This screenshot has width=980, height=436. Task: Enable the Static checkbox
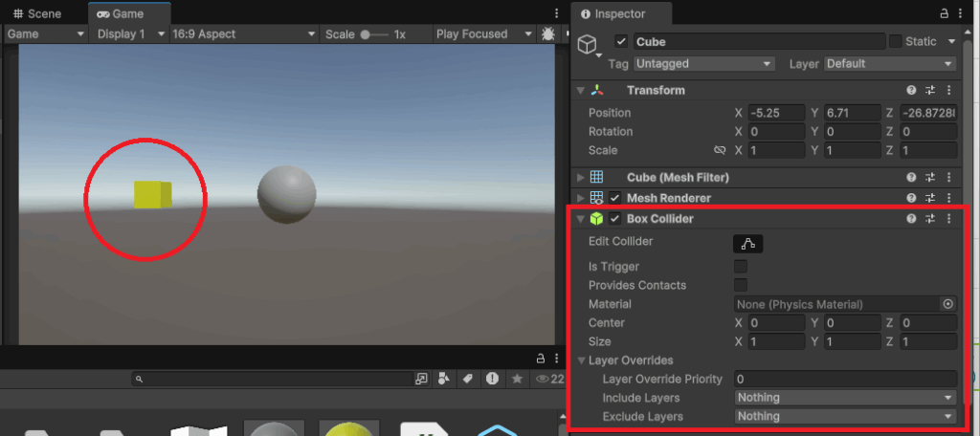click(895, 42)
